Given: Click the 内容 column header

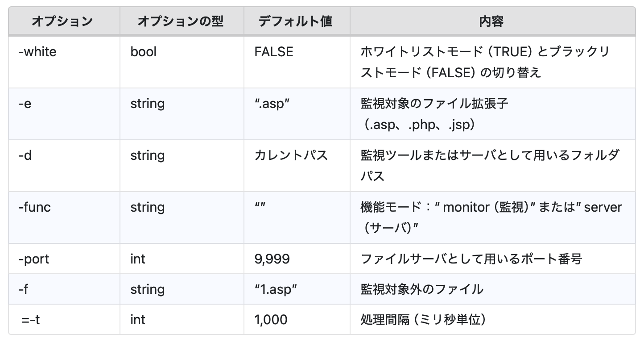Looking at the screenshot, I should (x=491, y=21).
